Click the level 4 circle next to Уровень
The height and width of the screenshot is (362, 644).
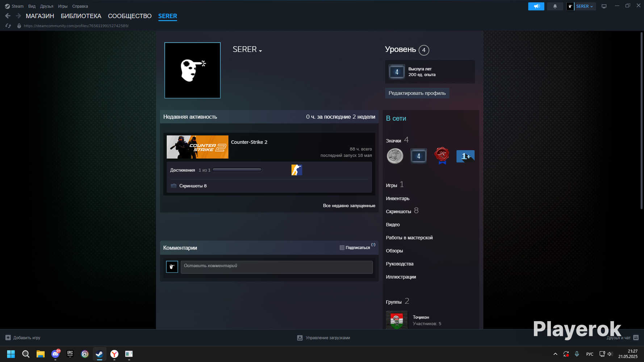[x=424, y=50]
